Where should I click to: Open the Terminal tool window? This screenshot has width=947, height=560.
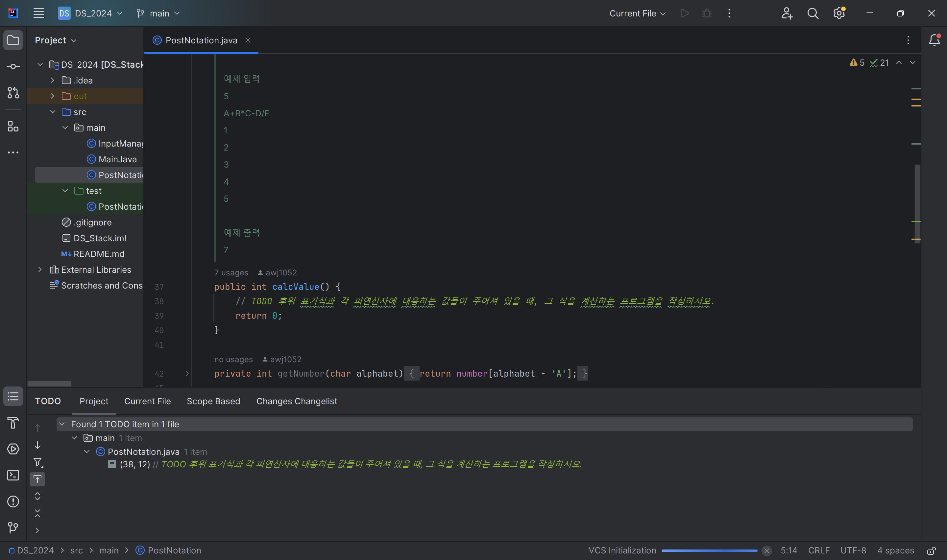click(x=13, y=475)
